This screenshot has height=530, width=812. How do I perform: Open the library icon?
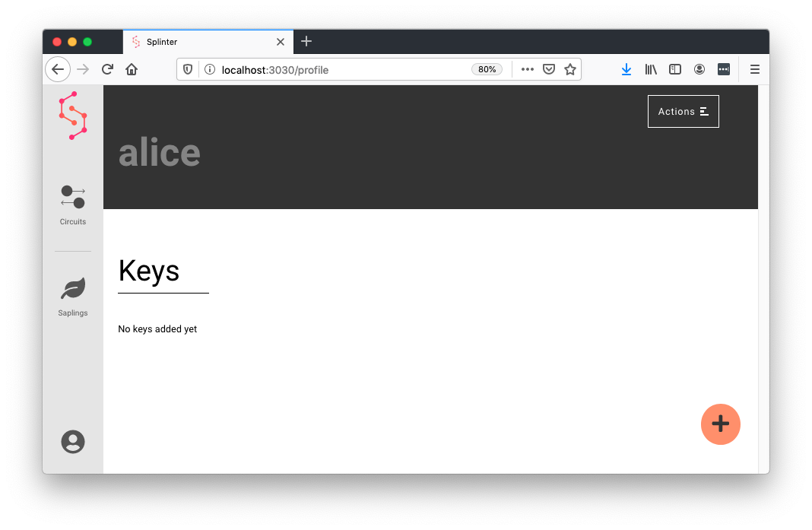[x=651, y=69]
